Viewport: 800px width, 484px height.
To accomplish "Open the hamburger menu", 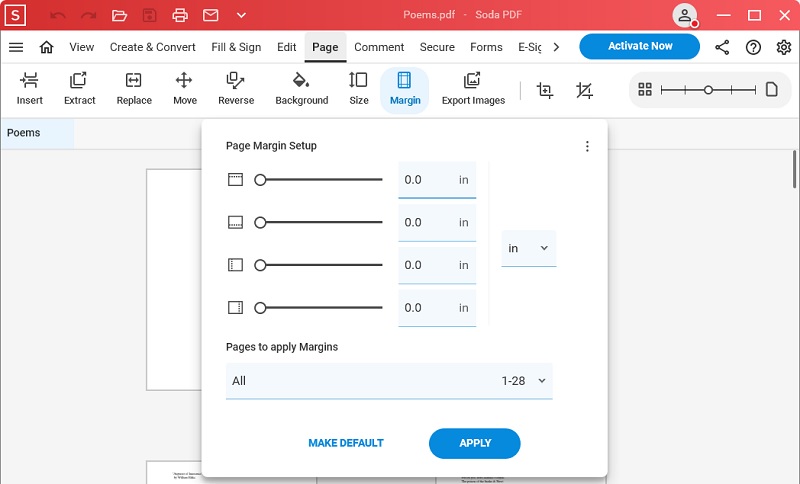I will pyautogui.click(x=16, y=47).
